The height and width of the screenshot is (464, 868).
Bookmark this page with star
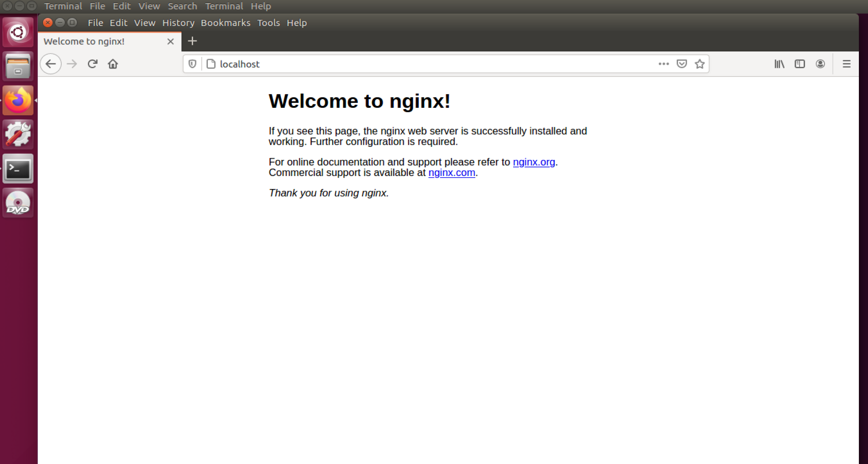coord(700,64)
